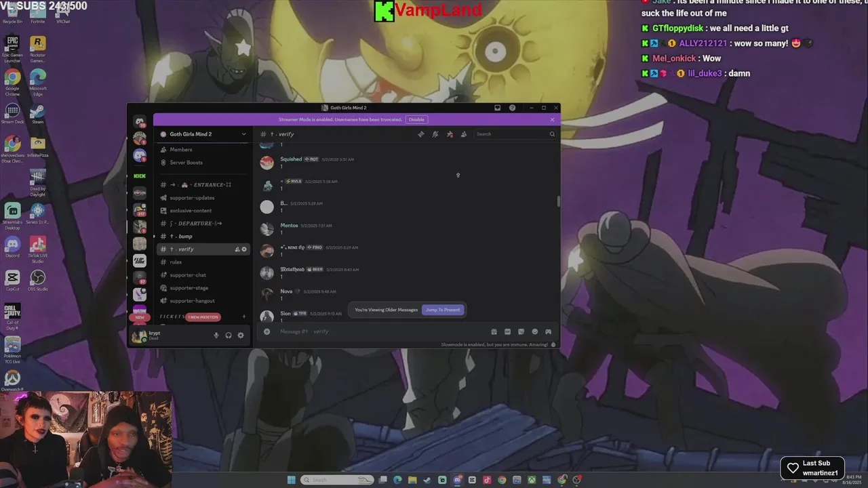Open Mentos user name in chat

coord(289,225)
